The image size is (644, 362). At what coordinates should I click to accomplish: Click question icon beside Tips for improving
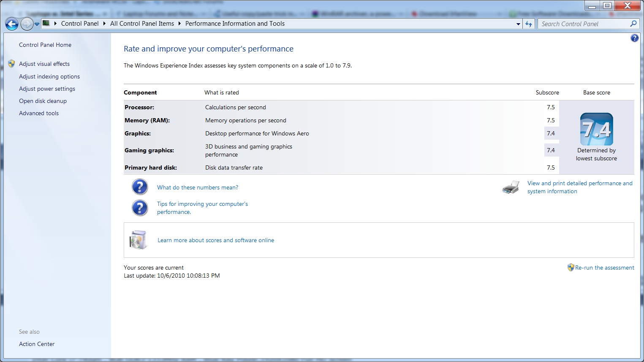[x=140, y=208]
